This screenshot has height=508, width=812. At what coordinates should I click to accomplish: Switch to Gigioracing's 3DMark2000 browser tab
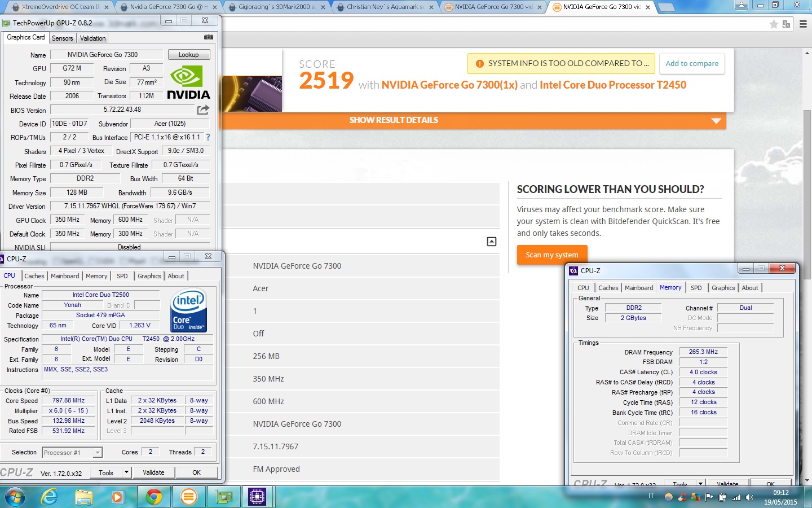[x=276, y=7]
